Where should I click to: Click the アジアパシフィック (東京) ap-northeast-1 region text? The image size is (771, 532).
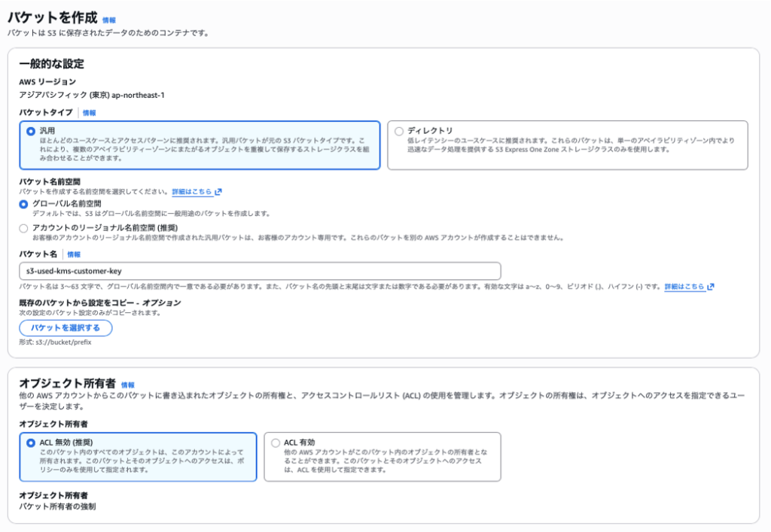92,96
